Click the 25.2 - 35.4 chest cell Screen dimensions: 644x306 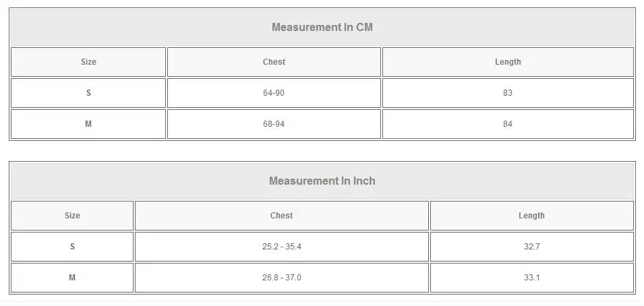[x=282, y=247]
